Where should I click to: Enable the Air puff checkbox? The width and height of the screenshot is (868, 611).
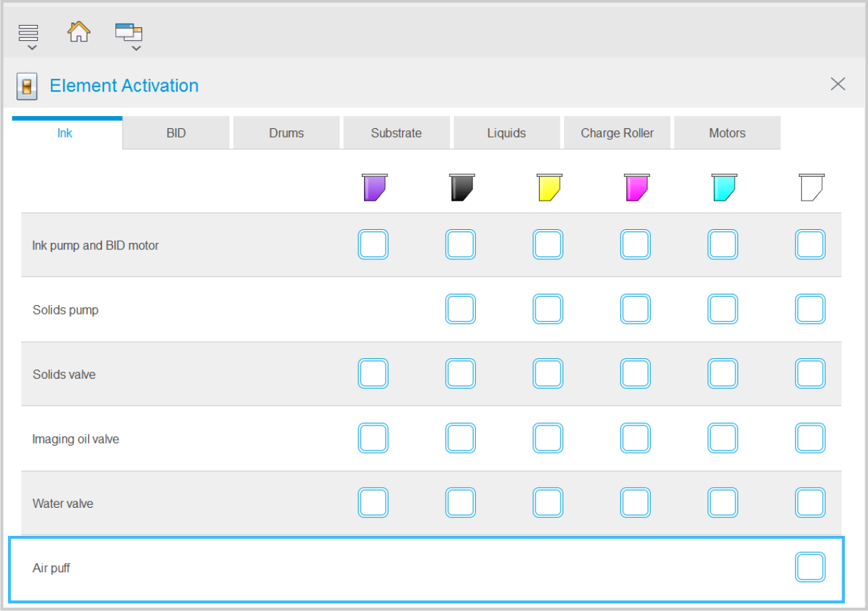point(810,567)
